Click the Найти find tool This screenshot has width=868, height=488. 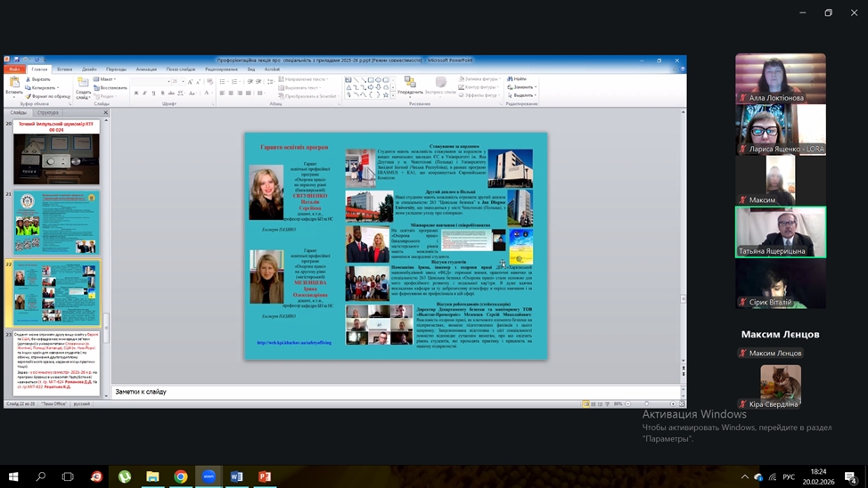[518, 79]
